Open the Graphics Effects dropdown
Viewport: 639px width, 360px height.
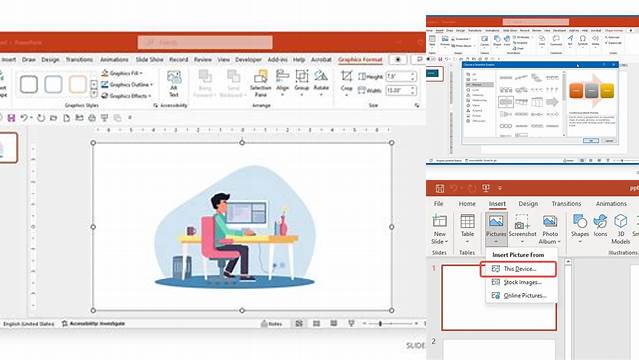126,96
